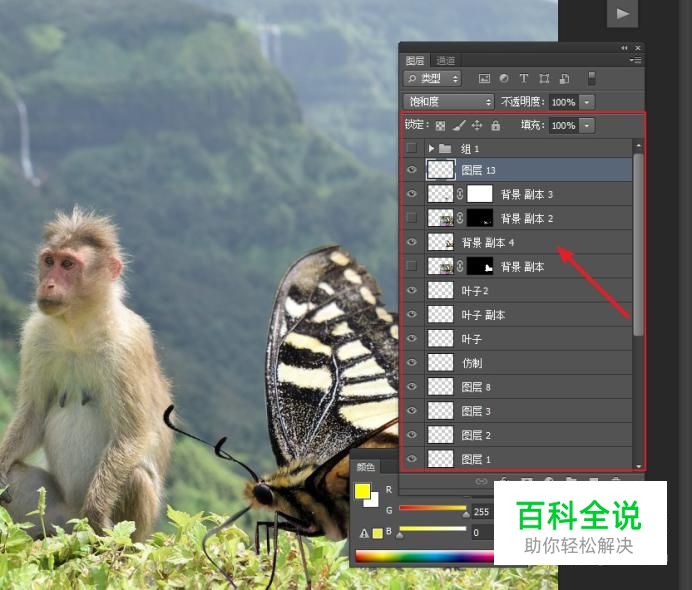The width and height of the screenshot is (692, 590).
Task: Click mask link icon on 背景 副本 3
Action: [460, 194]
